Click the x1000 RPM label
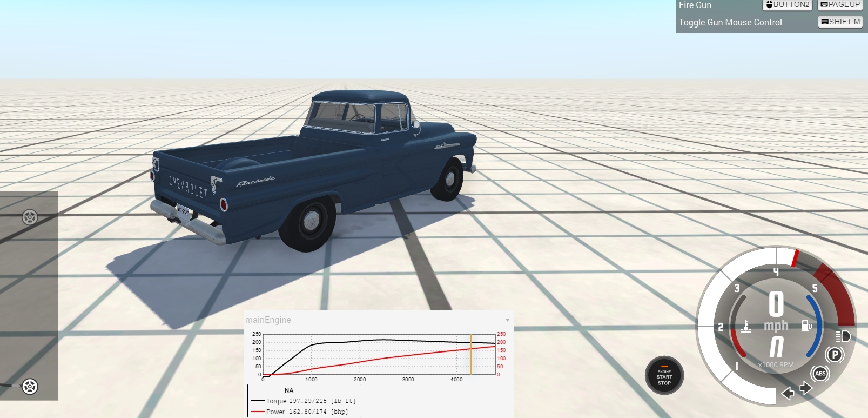Image resolution: width=868 pixels, height=418 pixels. (776, 365)
